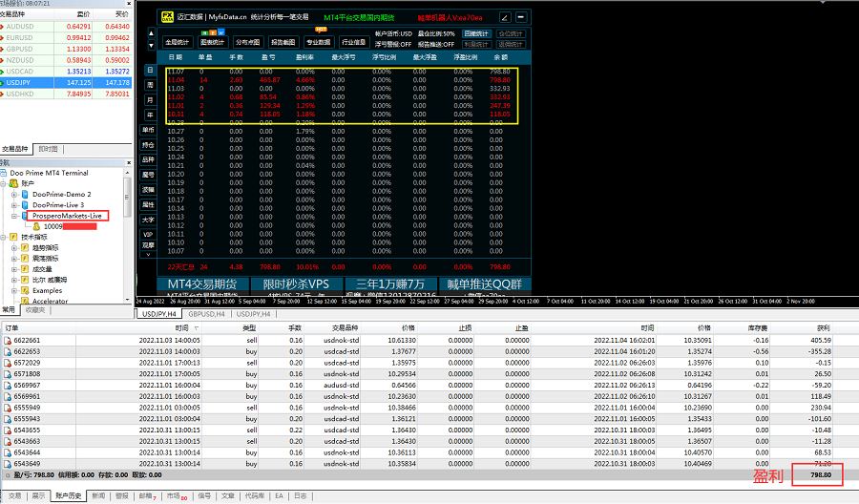859x504 pixels.
Task: Switch to the GBPUSD,H4 chart tab
Action: (206, 314)
